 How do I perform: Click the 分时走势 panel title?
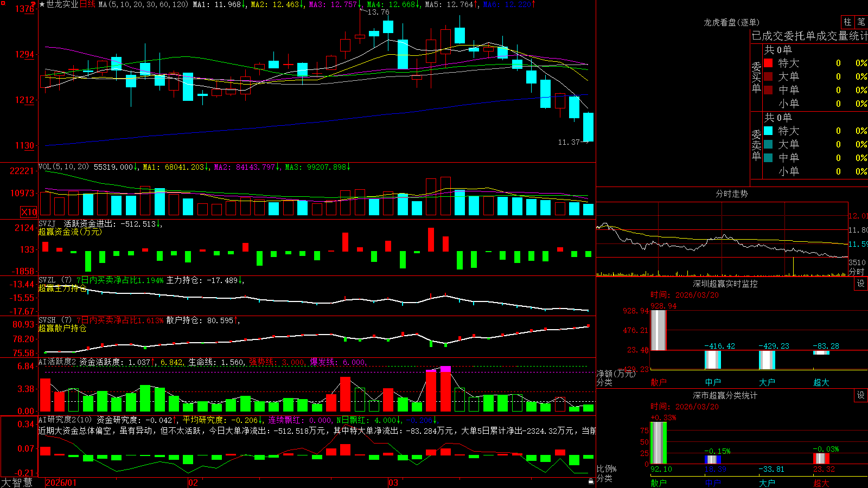(x=731, y=194)
